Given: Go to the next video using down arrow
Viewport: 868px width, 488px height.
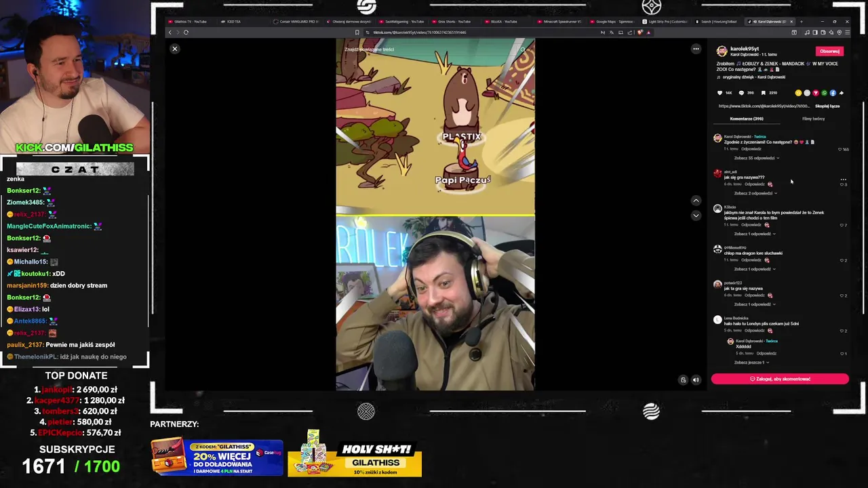Looking at the screenshot, I should point(696,216).
